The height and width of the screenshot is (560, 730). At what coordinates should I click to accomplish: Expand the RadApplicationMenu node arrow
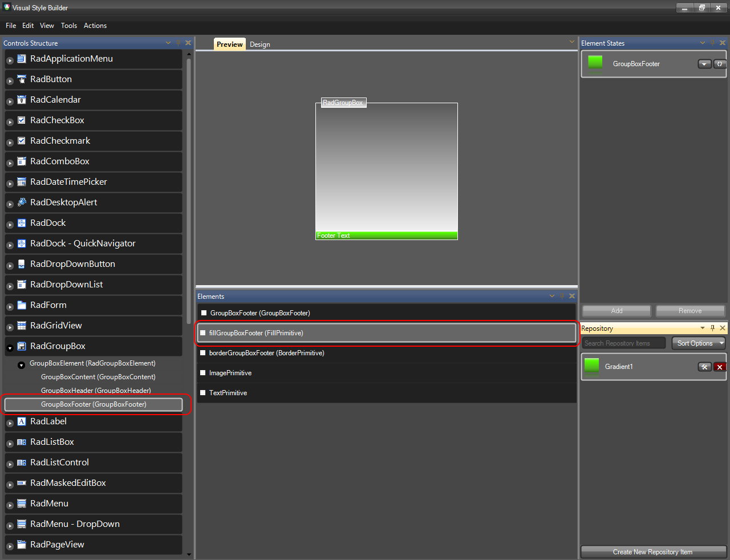[x=10, y=60]
